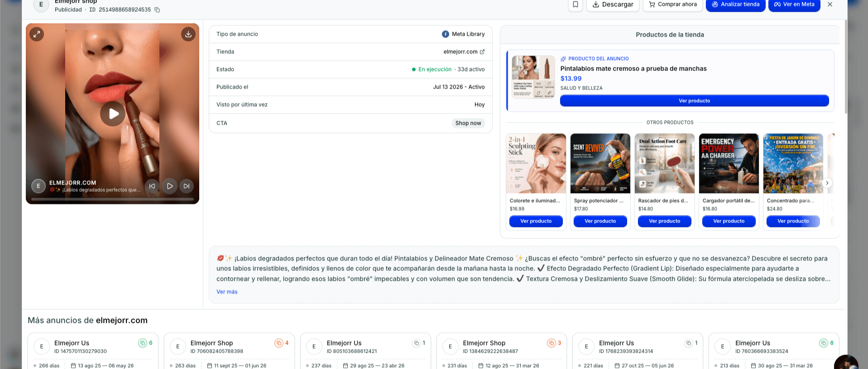Click the E avatar on video overlay

click(38, 186)
